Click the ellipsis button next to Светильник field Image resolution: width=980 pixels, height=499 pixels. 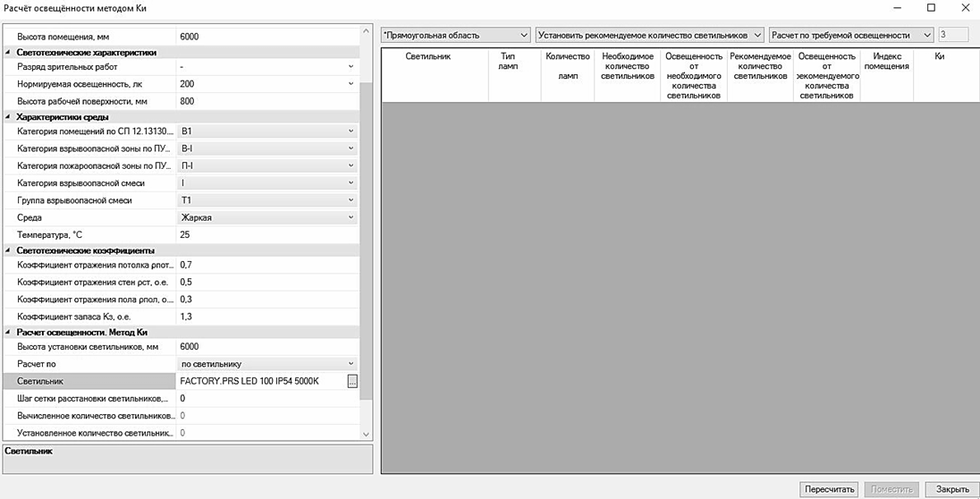(352, 382)
